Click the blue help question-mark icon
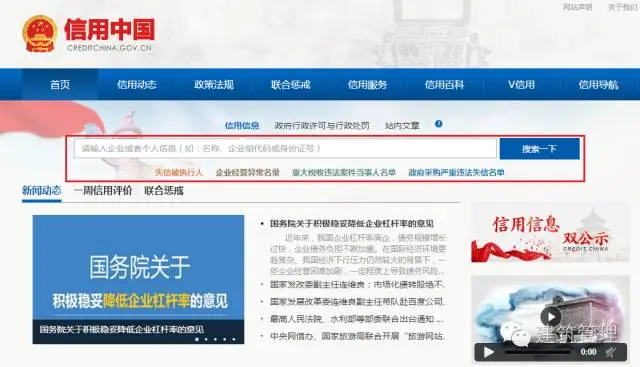Image resolution: width=640 pixels, height=367 pixels. click(438, 124)
